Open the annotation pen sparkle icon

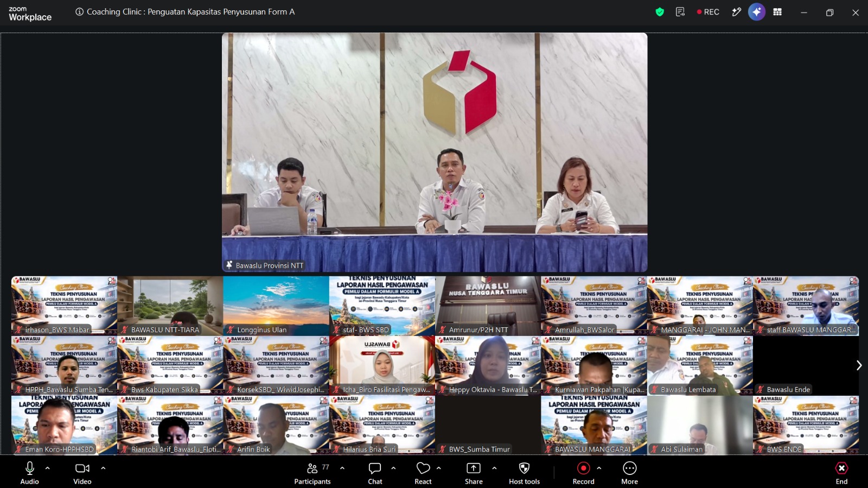[736, 12]
